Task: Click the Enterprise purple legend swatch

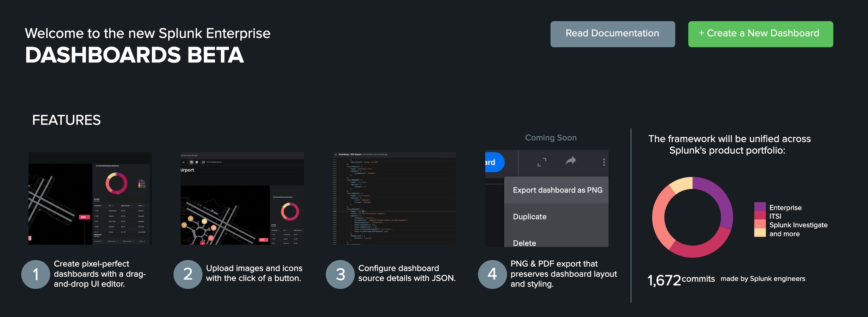Action: (x=760, y=207)
